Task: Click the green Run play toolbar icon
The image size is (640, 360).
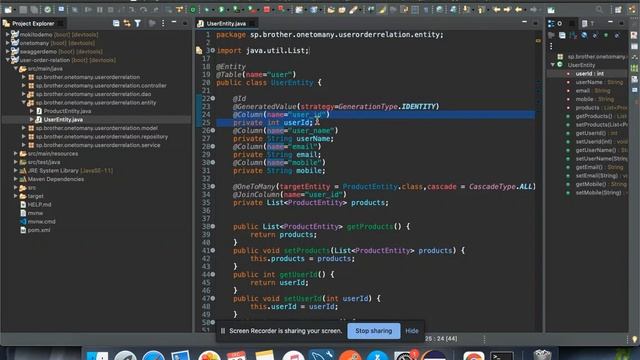Action: point(222,9)
